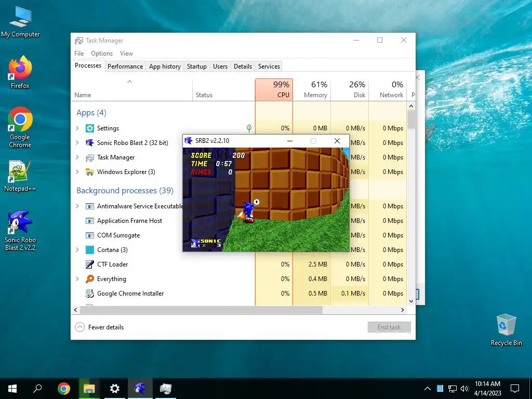Click the CTF Loader process icon
This screenshot has height=399, width=532.
pos(89,264)
